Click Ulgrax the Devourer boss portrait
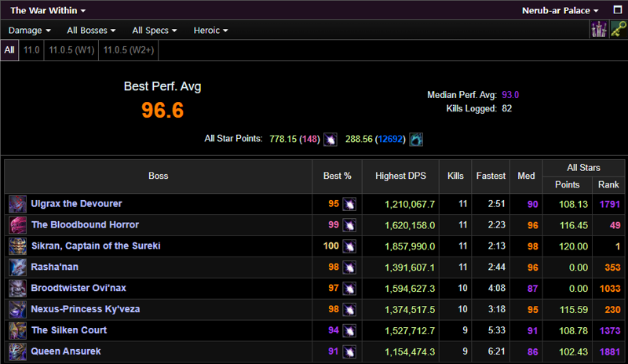 click(x=17, y=204)
